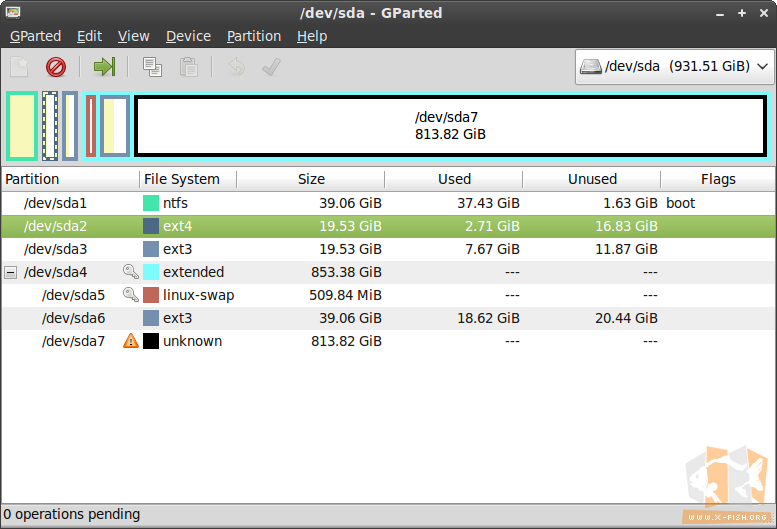Viewport: 777px width, 529px height.
Task: Click the Apply all operations checkmark
Action: [271, 67]
